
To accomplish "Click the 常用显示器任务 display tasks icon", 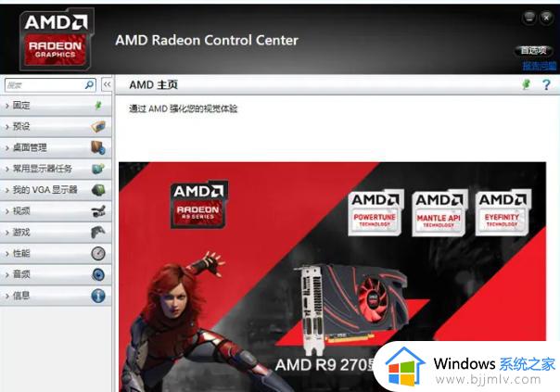I will [x=98, y=169].
